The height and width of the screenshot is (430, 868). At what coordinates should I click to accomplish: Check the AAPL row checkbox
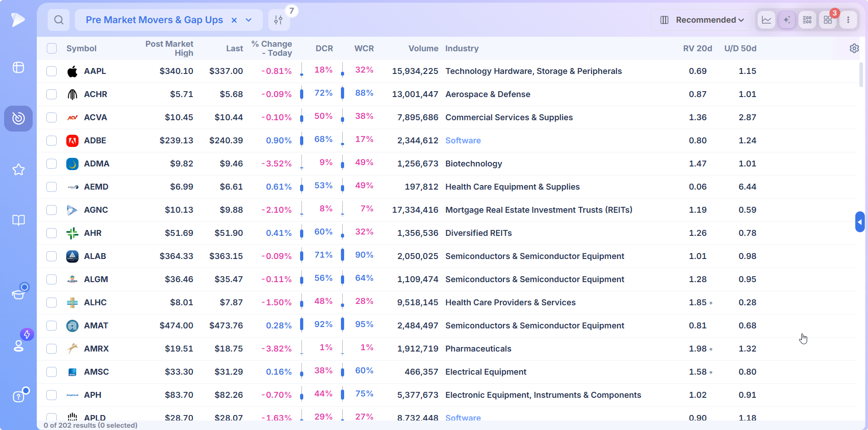[x=52, y=71]
